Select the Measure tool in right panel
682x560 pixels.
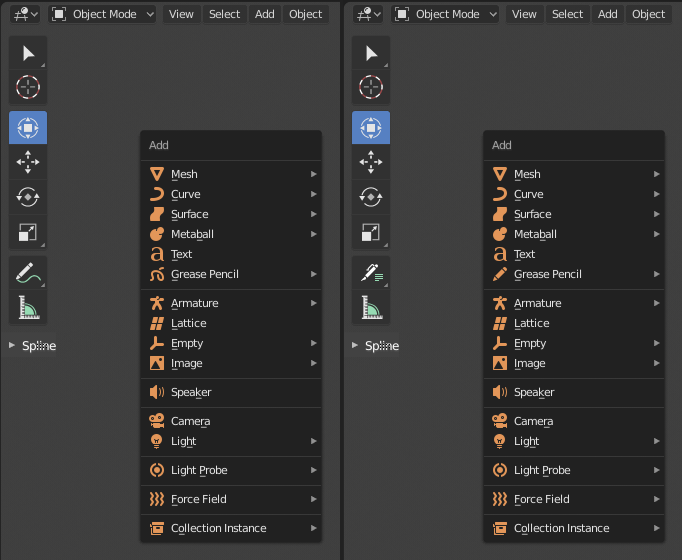pyautogui.click(x=371, y=307)
